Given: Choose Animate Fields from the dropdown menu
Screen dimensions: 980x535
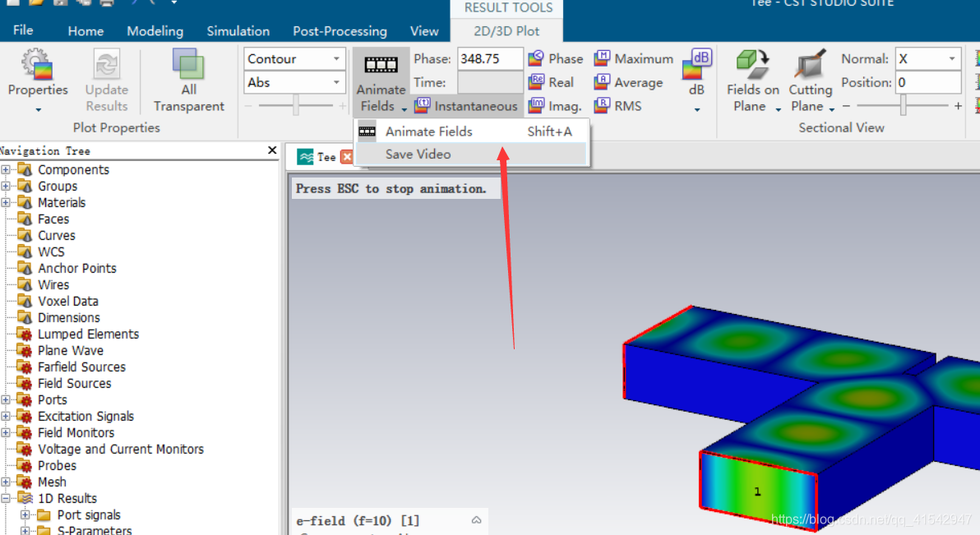Looking at the screenshot, I should 471,131.
